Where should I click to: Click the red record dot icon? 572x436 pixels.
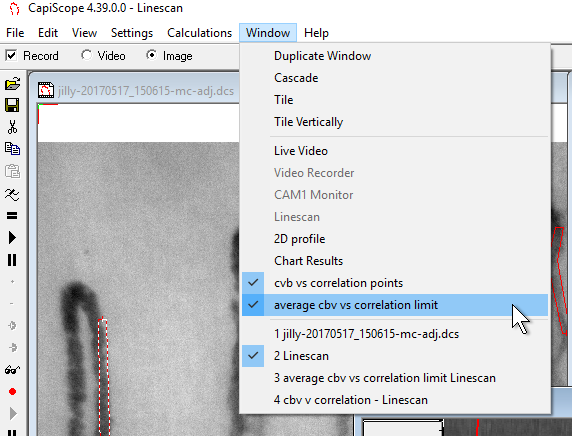[x=12, y=391]
